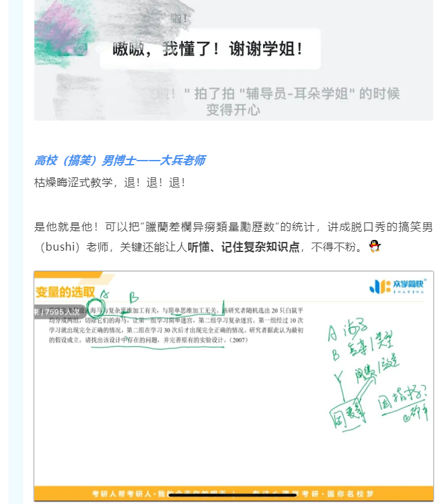The width and height of the screenshot is (442, 504).
Task: Open the 高校(搞笑)男博士——大兵老师 heading link
Action: pos(120,161)
